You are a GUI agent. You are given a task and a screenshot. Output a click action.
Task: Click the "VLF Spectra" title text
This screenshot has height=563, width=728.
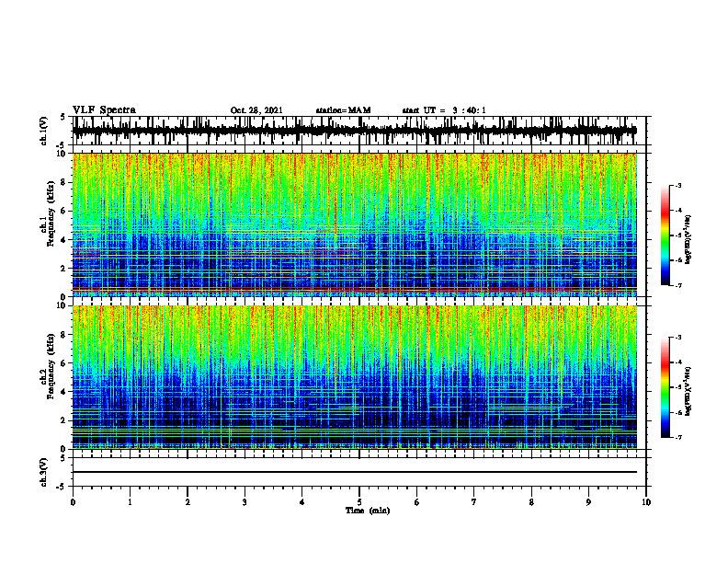tap(104, 110)
